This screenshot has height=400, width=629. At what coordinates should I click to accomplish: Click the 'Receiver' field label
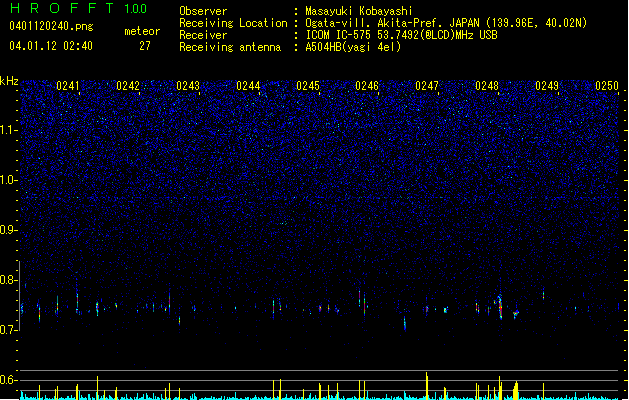(x=203, y=35)
